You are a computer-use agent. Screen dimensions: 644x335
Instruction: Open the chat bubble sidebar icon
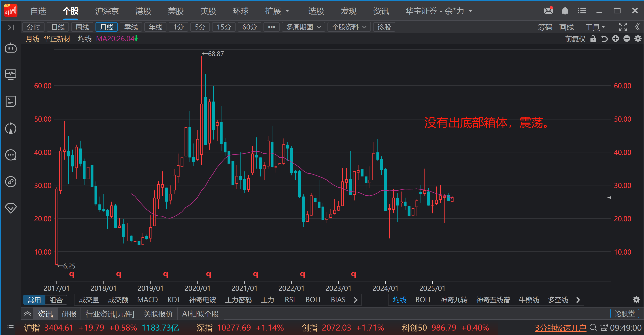pos(11,155)
